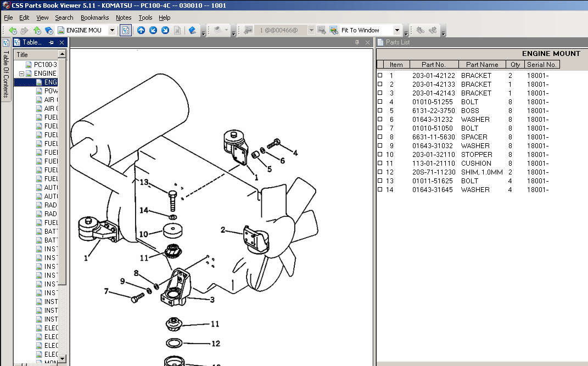The width and height of the screenshot is (588, 366).
Task: Click the greyed double-arrow right icon
Action: pos(433,30)
